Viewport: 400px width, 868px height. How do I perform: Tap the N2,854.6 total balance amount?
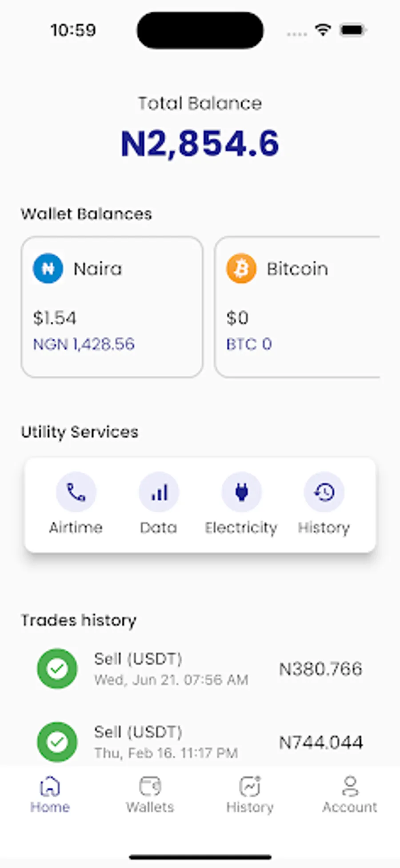tap(200, 144)
